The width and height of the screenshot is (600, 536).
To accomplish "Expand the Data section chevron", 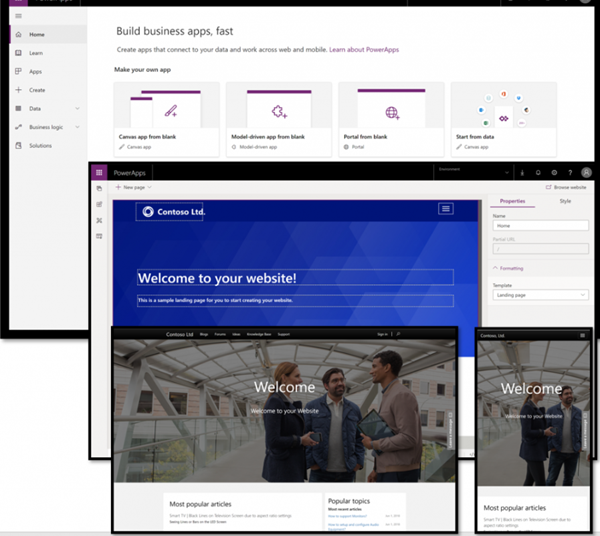I will (77, 108).
